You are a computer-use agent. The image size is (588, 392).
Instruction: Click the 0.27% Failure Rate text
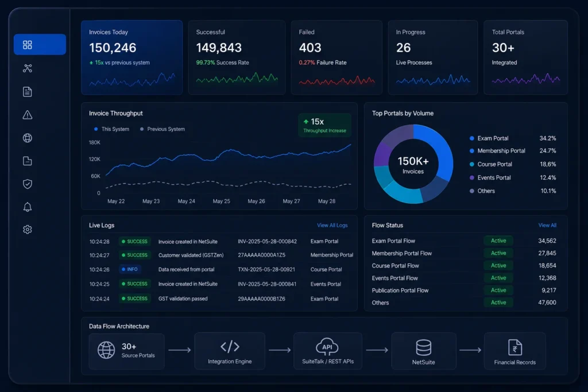click(x=323, y=63)
